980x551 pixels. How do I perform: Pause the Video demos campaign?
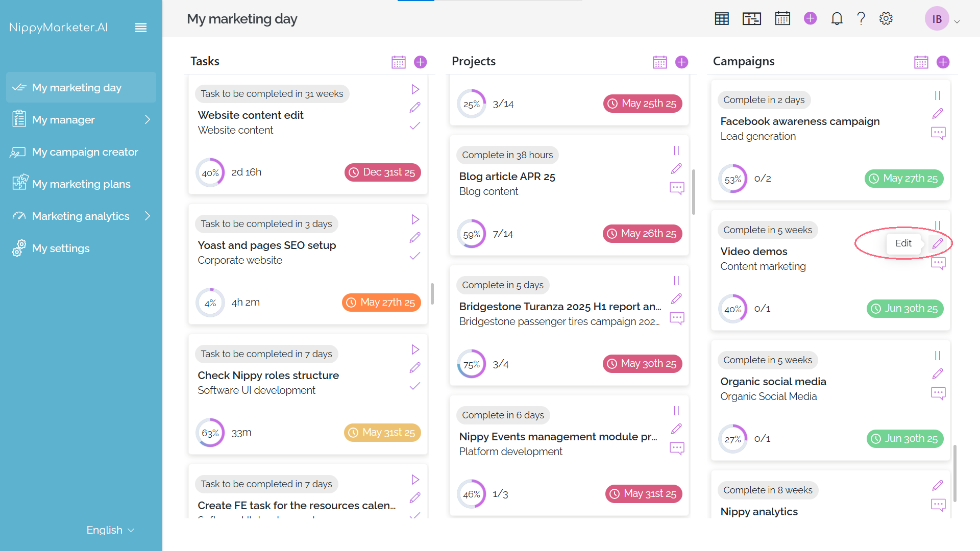coord(938,226)
